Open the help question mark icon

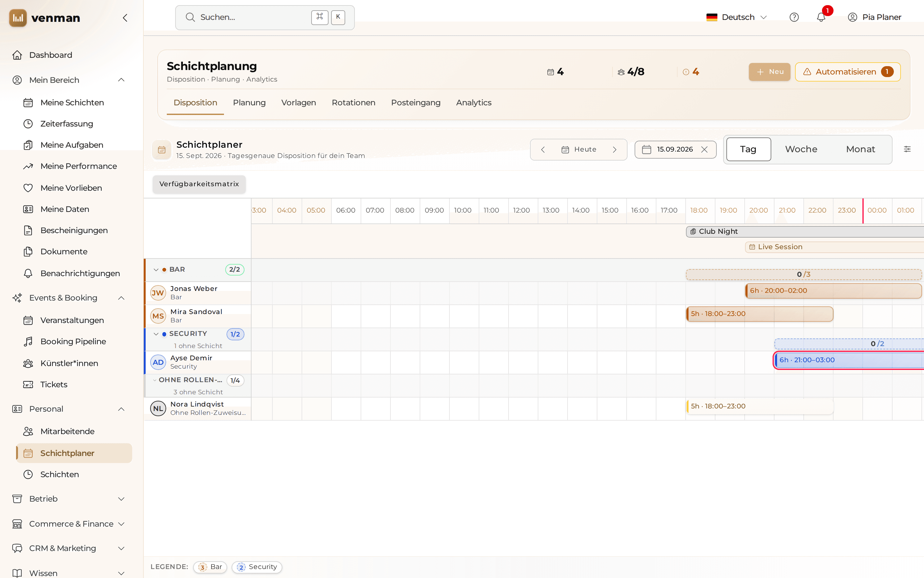[794, 17]
